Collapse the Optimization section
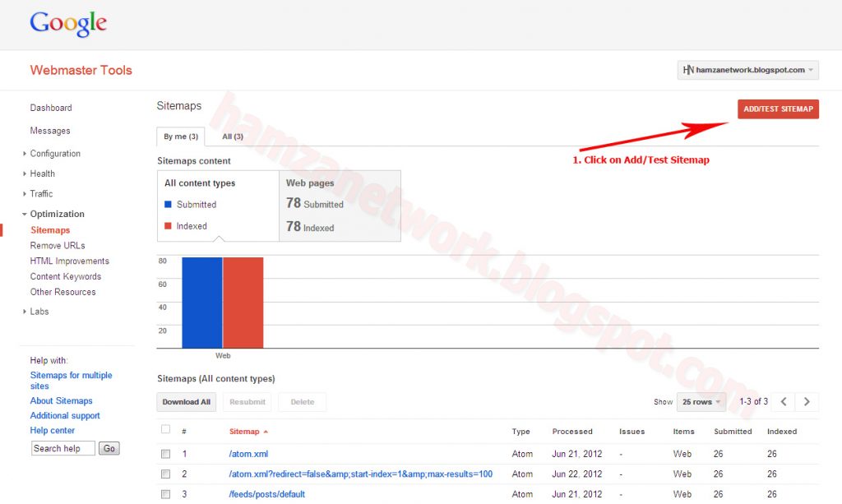Screen dimensions: 842x504 (57, 214)
